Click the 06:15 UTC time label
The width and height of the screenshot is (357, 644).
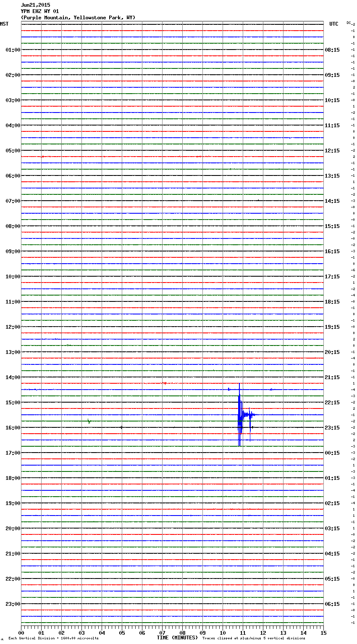click(x=332, y=604)
